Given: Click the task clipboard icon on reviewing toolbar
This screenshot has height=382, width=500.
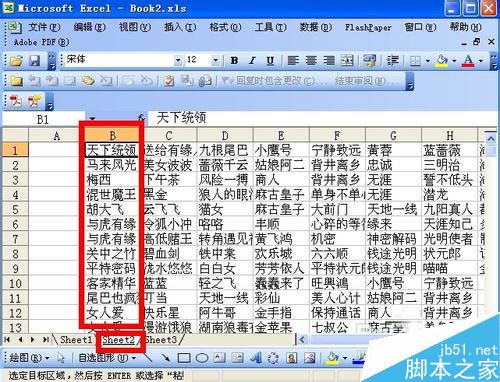Looking at the screenshot, I should pos(169,81).
